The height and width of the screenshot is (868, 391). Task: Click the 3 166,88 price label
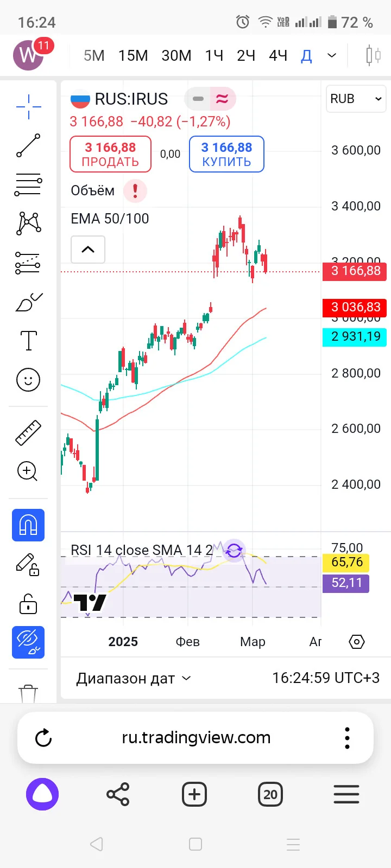coord(355,271)
